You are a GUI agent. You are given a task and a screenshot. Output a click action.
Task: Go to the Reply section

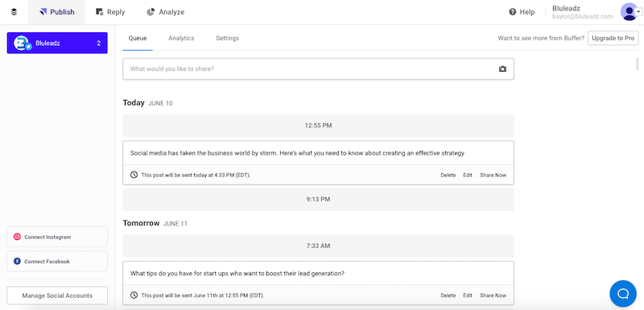[110, 12]
